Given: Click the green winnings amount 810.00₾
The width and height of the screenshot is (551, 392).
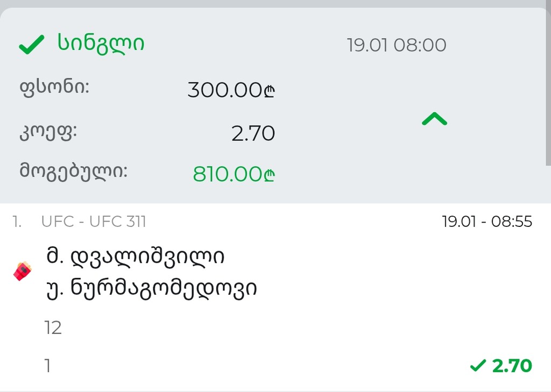Looking at the screenshot, I should (x=234, y=174).
